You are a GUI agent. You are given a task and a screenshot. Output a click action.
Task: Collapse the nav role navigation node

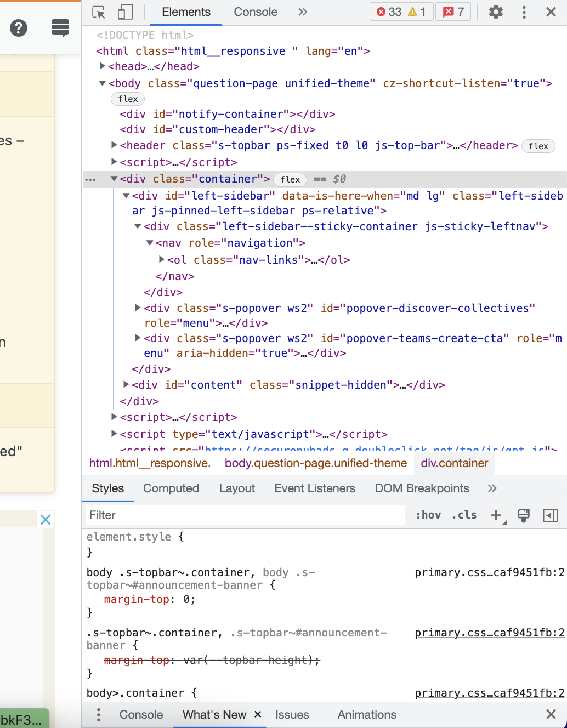(x=150, y=243)
